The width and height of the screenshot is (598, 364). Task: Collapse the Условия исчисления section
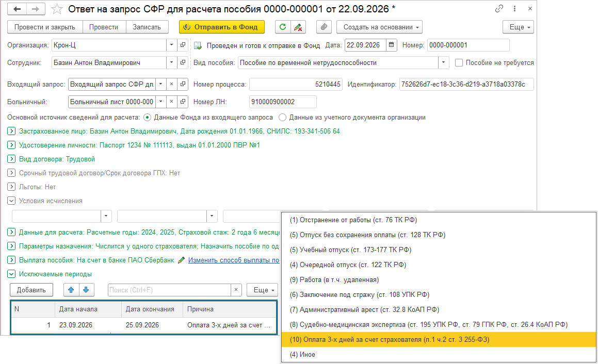point(11,201)
